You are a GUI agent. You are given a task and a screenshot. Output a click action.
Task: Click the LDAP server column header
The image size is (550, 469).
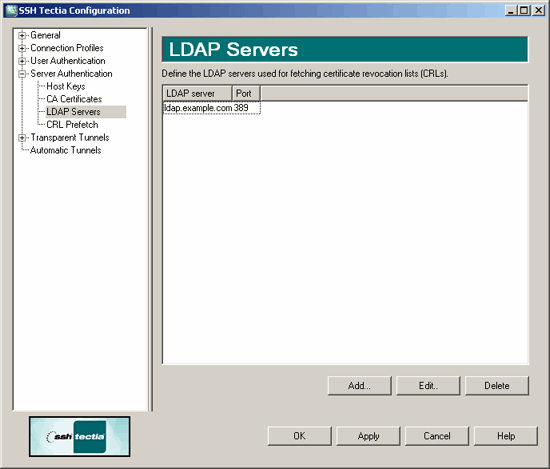(197, 94)
